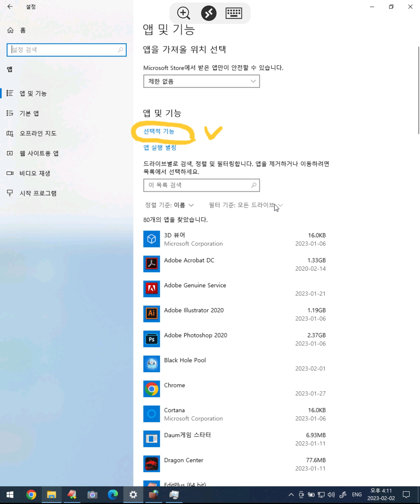Click the zoom magnifier icon in remote toolbar
The width and height of the screenshot is (420, 504).
[184, 13]
